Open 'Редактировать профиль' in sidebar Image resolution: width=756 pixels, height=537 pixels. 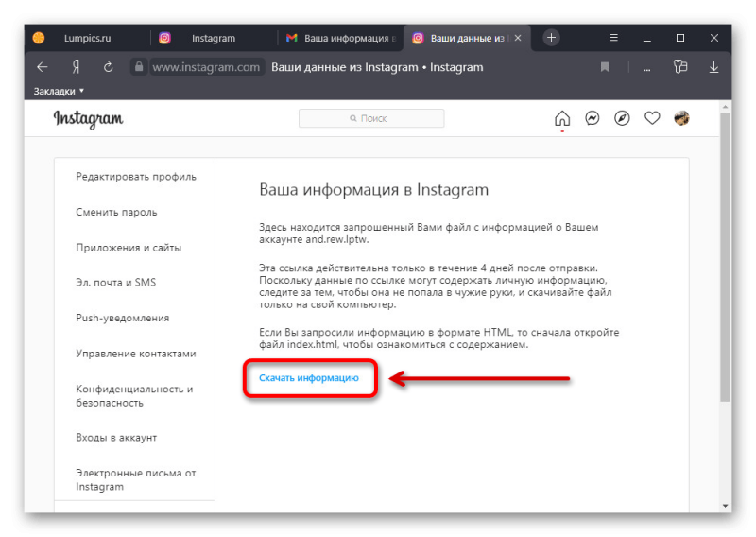[136, 177]
